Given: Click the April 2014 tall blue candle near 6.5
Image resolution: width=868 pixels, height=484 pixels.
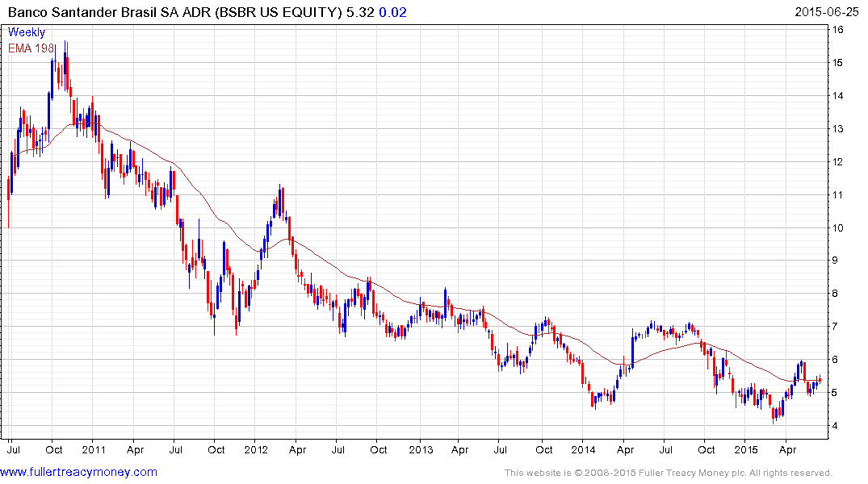Looking at the screenshot, I should click(632, 348).
